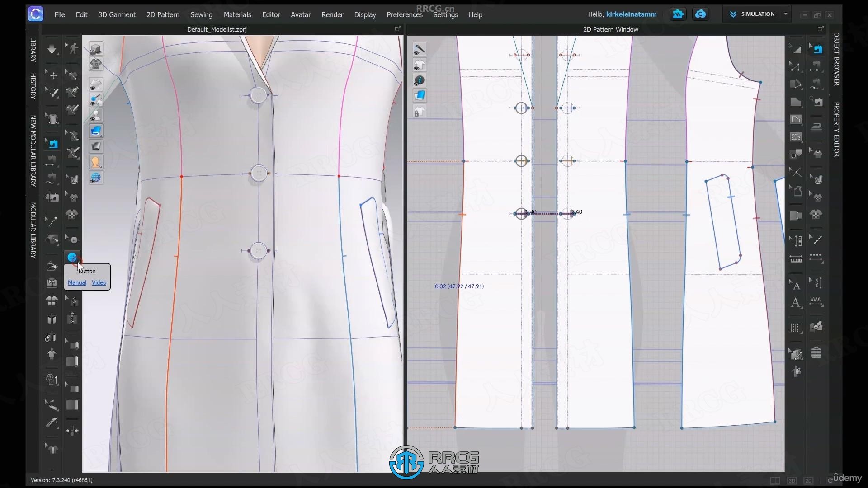868x488 pixels.
Task: Open the Avatar menu
Action: coord(301,14)
